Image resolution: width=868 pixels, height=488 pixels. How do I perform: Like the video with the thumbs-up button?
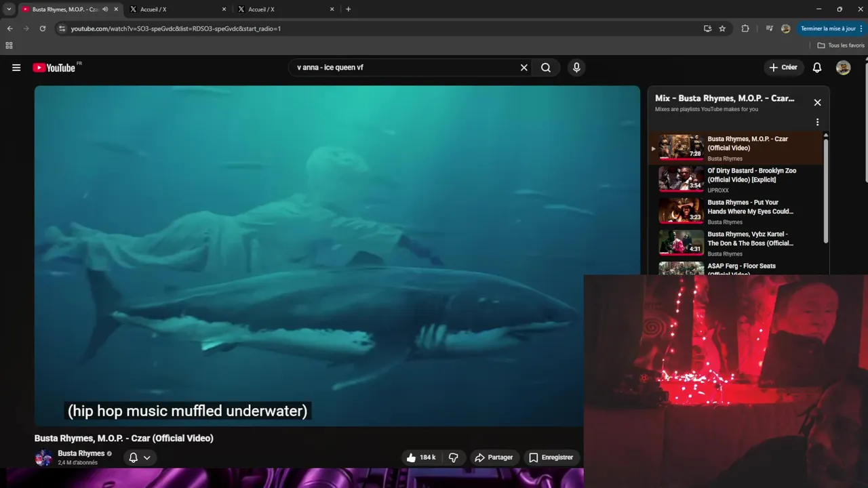coord(420,457)
